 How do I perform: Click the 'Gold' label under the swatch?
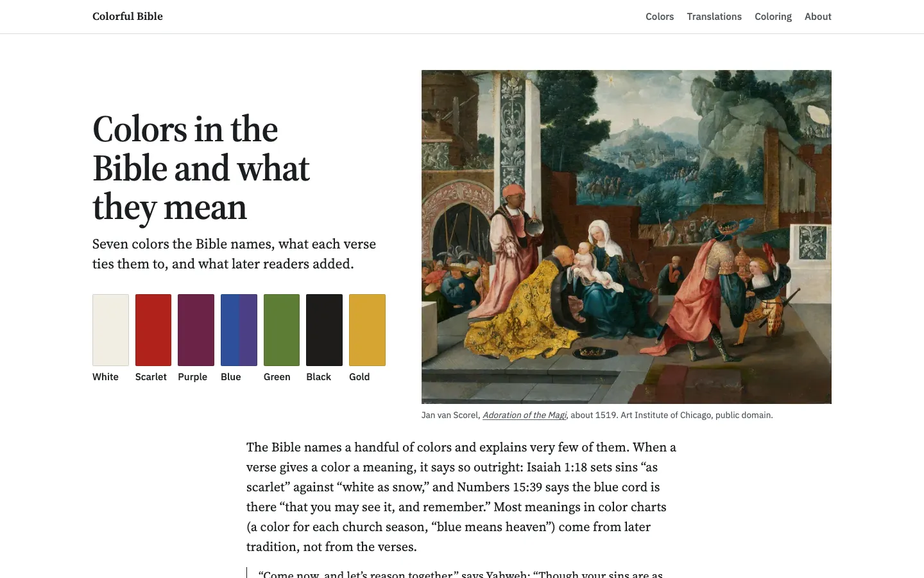click(x=359, y=377)
